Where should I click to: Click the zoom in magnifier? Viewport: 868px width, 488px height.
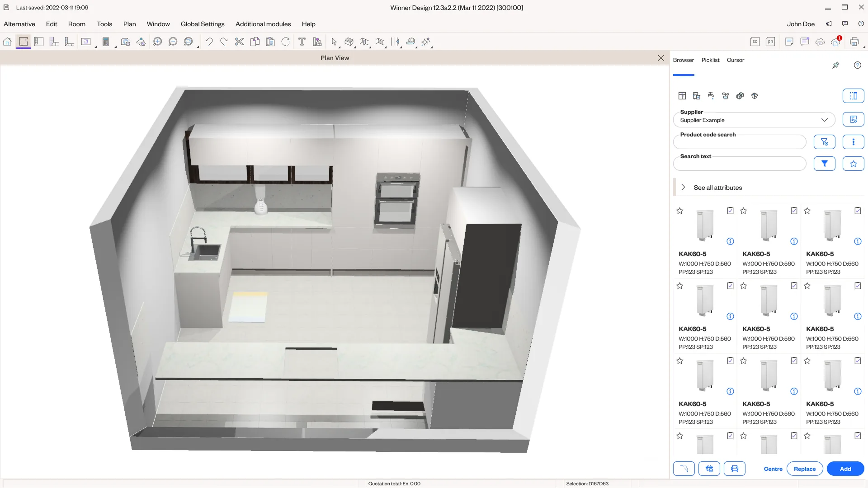pos(157,42)
